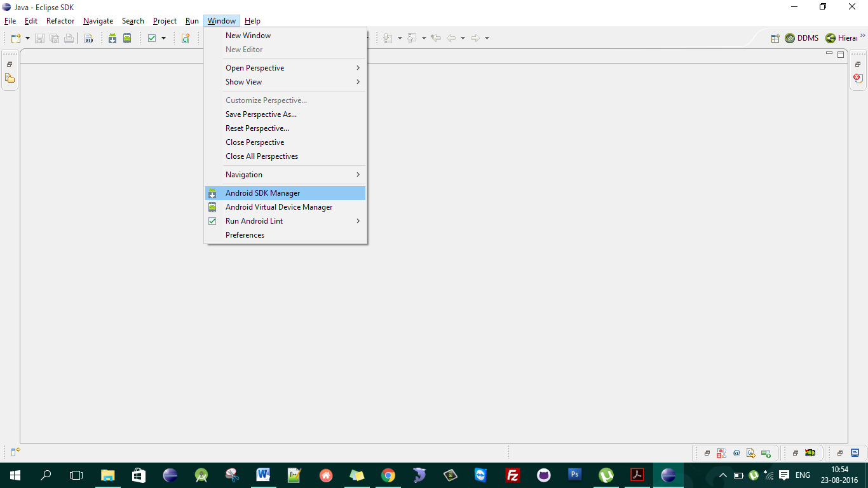The image size is (868, 488).
Task: Expand the Android Lint toolbar dropdown arrow
Action: click(x=163, y=38)
